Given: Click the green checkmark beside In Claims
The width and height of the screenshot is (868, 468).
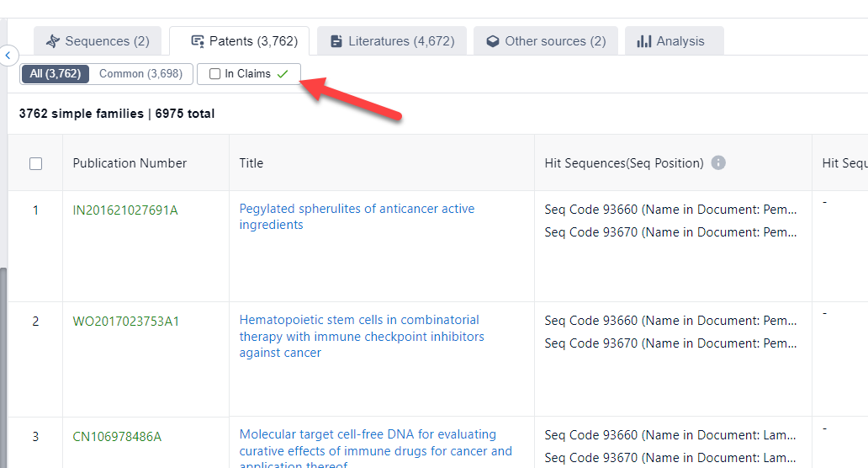Looking at the screenshot, I should (x=283, y=74).
